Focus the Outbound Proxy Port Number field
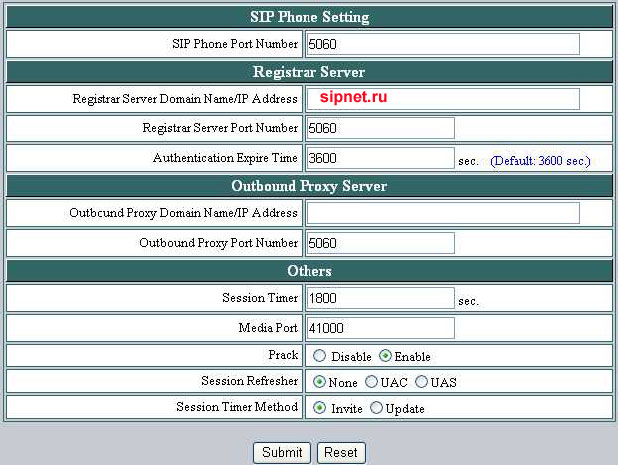The image size is (619, 465). tap(380, 243)
